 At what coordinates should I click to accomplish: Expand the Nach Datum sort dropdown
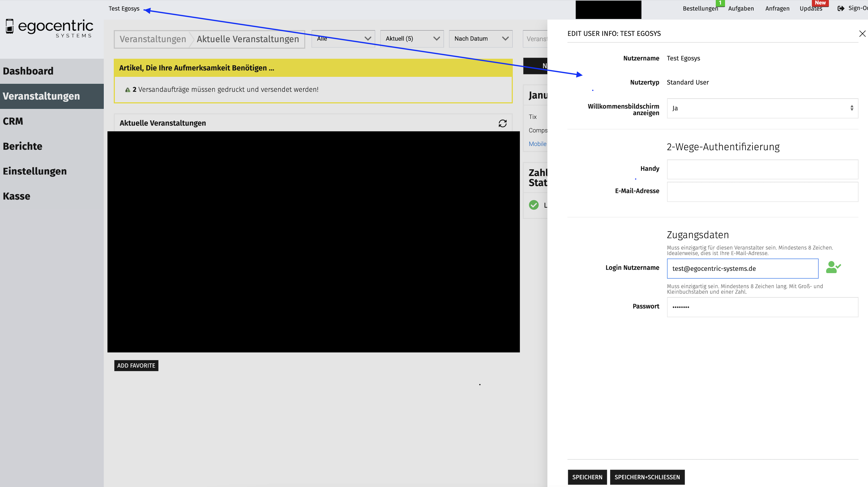point(480,39)
